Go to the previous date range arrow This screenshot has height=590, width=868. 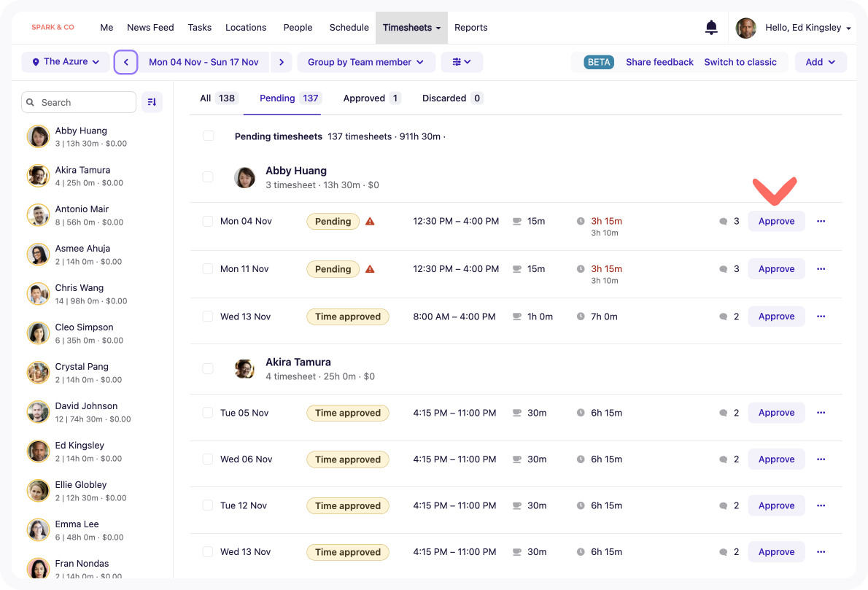click(125, 62)
